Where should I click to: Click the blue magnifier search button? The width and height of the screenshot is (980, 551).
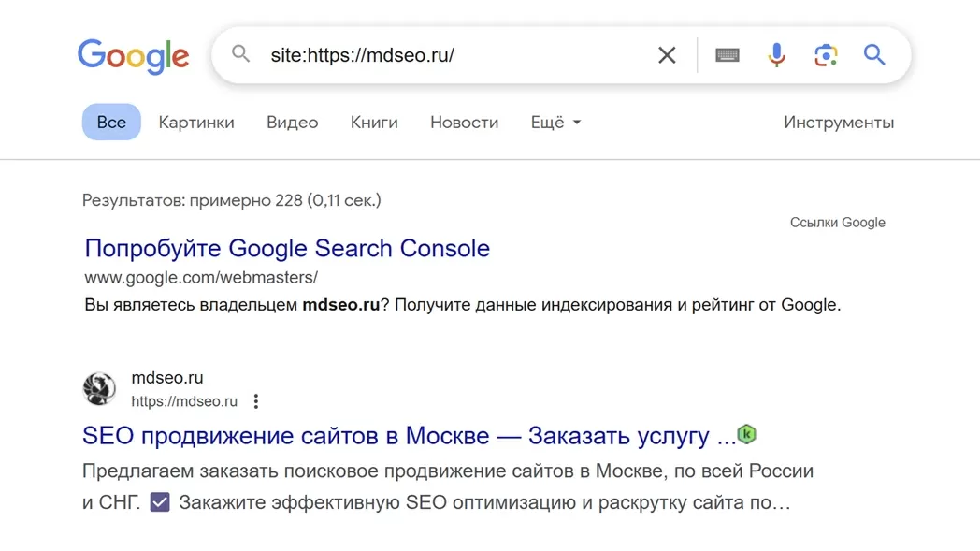coord(874,55)
